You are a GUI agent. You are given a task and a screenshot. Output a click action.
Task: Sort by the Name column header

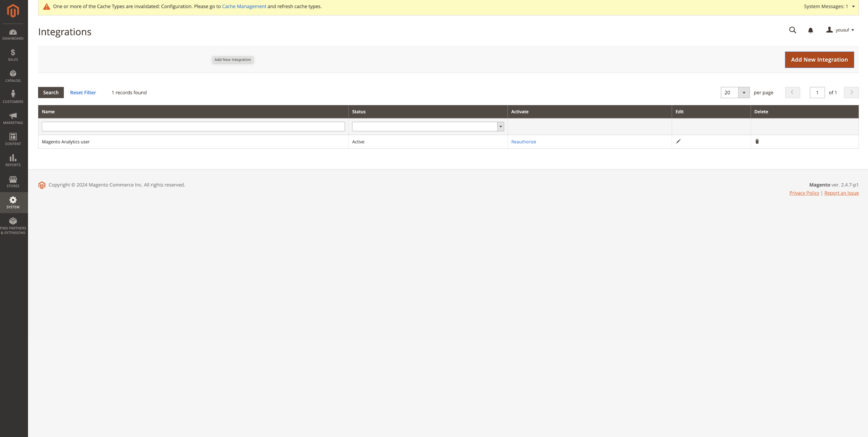click(193, 112)
